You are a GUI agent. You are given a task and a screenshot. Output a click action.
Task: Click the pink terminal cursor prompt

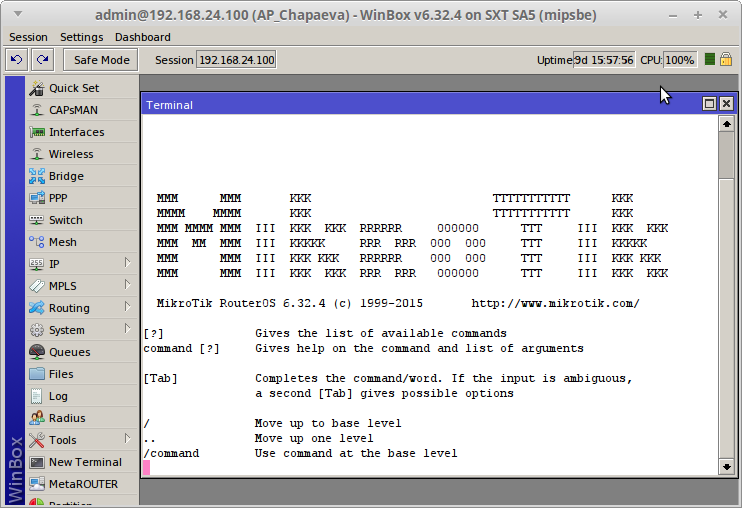(x=147, y=468)
